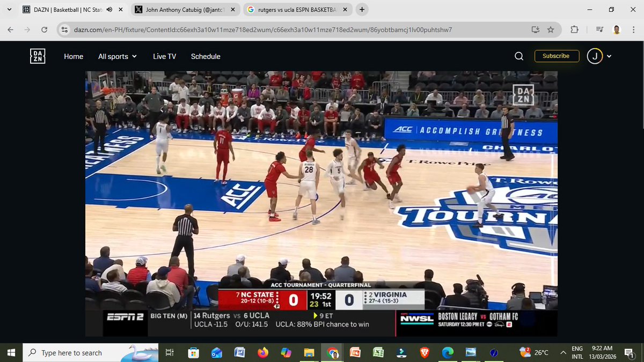Viewport: 644px width, 362px height.
Task: Open Task View on the taskbar
Action: click(x=170, y=352)
